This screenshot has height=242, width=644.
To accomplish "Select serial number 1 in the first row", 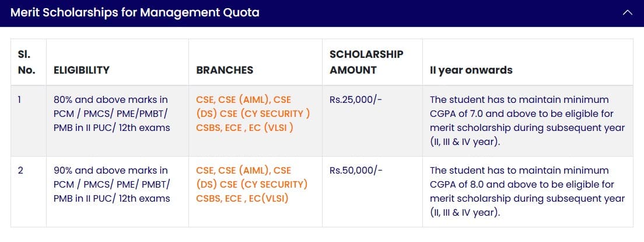I will (20, 99).
